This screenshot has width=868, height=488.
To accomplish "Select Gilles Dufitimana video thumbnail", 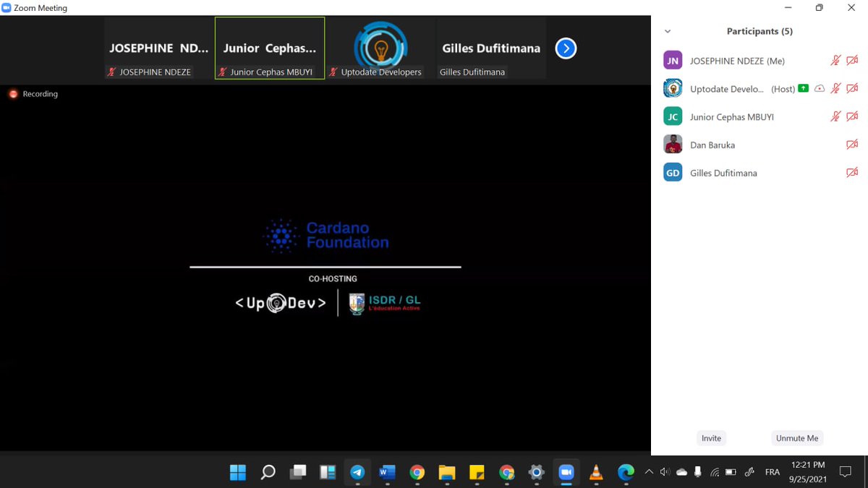I will [491, 48].
